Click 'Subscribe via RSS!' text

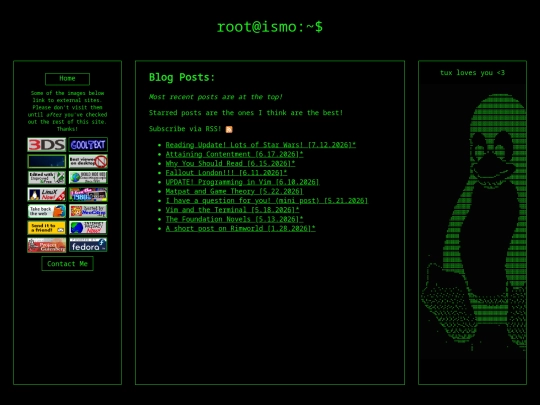pyautogui.click(x=185, y=129)
